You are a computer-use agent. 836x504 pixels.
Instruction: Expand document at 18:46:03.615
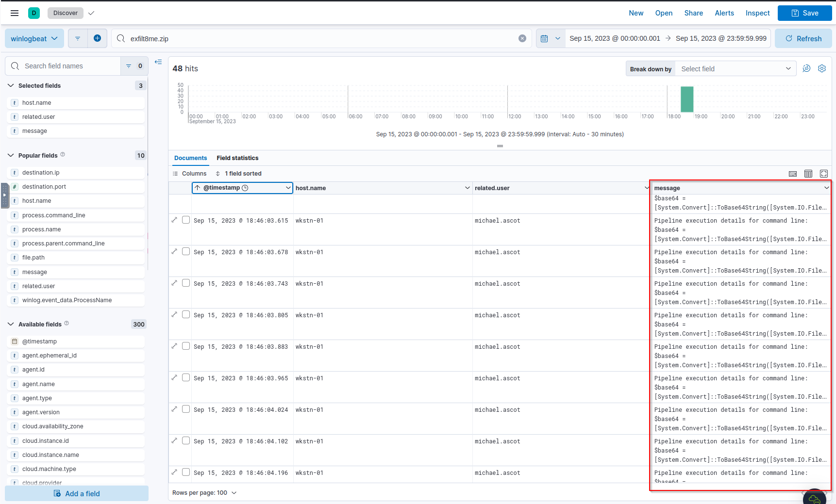pos(175,220)
